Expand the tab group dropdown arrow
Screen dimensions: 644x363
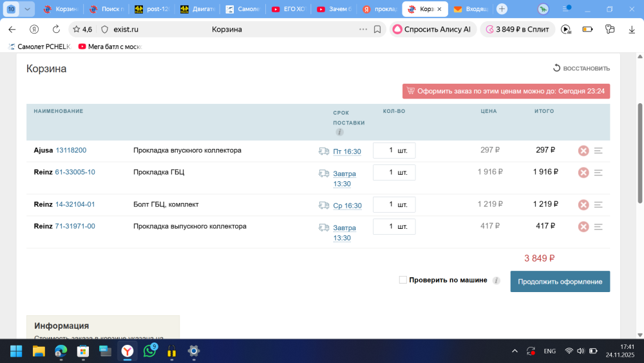tap(28, 9)
